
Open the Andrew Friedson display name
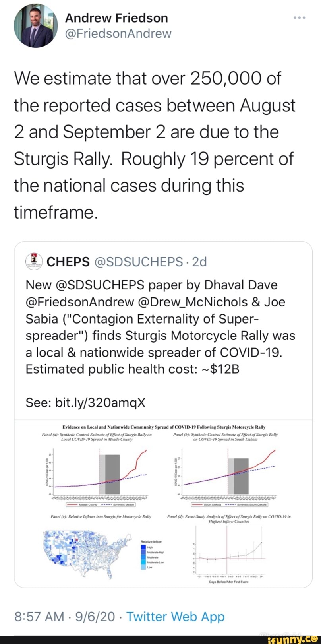point(116,18)
